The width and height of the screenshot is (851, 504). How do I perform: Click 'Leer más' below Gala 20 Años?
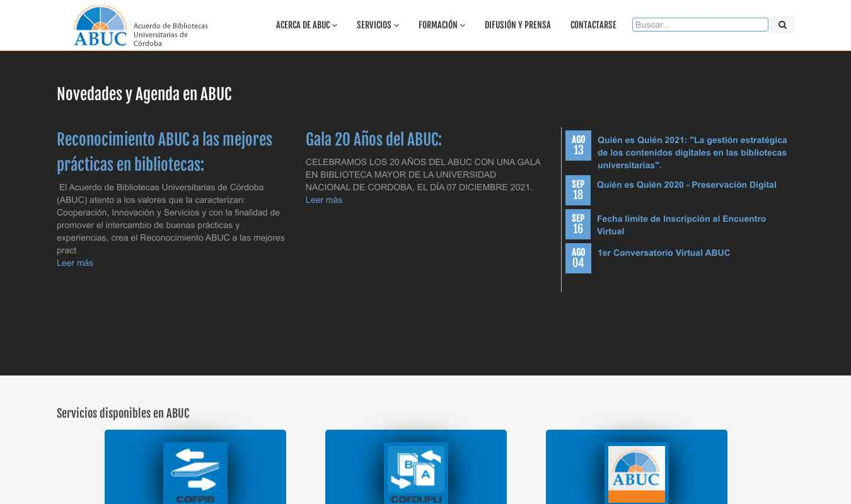tap(323, 200)
